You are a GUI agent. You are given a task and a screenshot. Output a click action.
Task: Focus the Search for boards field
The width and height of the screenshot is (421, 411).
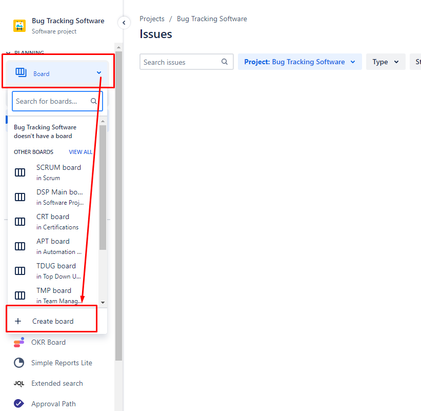57,101
